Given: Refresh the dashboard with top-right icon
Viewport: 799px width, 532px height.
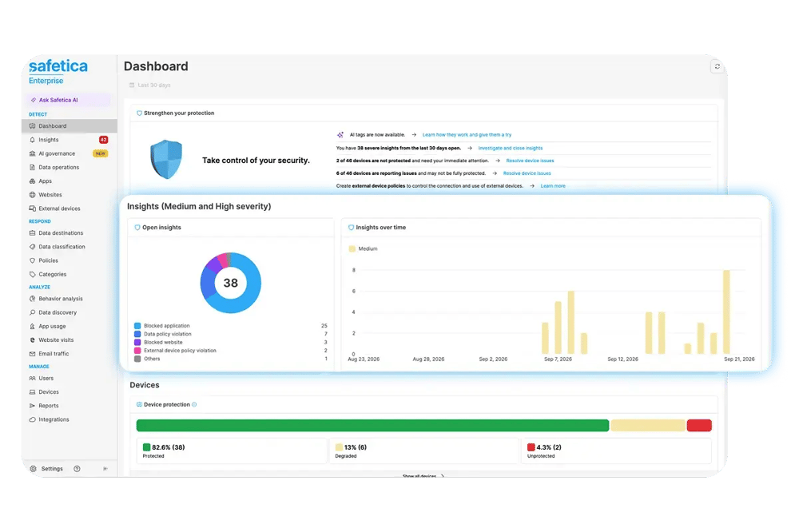Looking at the screenshot, I should 717,67.
